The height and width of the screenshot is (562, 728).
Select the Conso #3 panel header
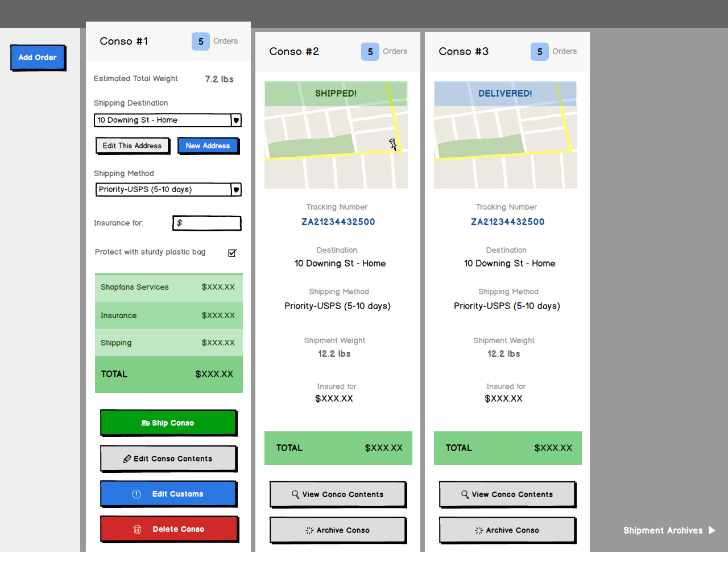click(x=464, y=51)
